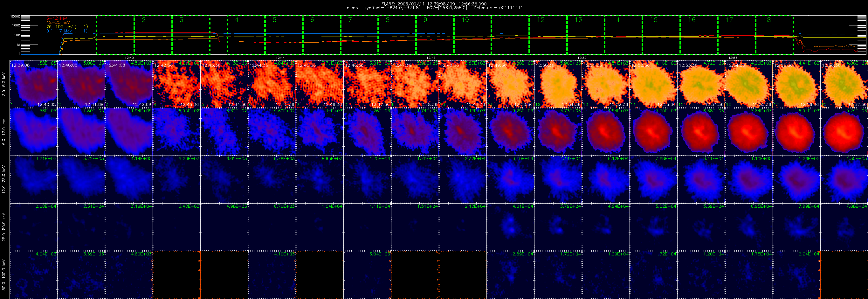Click the 6.0-12.0 keV row label
This screenshot has height=299, width=868.
click(x=4, y=132)
